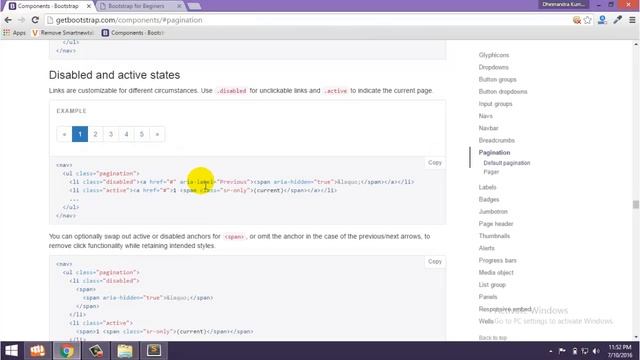Go to List group in sidebar

point(492,285)
